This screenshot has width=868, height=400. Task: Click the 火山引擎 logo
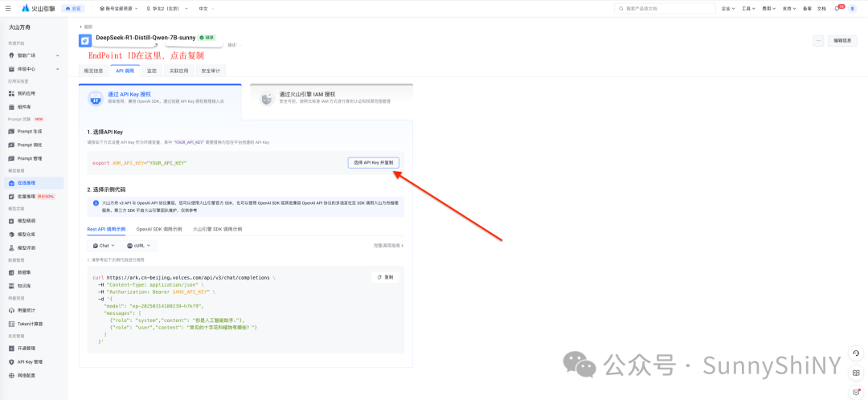pyautogui.click(x=39, y=8)
